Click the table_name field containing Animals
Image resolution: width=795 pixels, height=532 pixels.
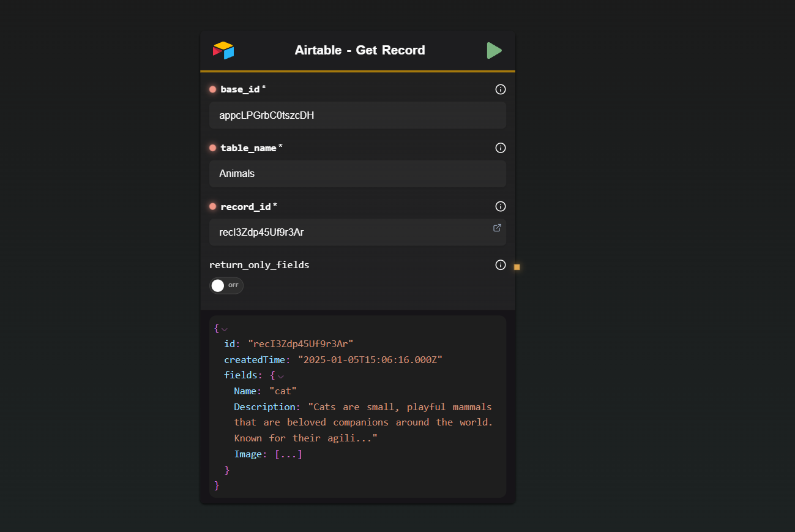click(357, 174)
